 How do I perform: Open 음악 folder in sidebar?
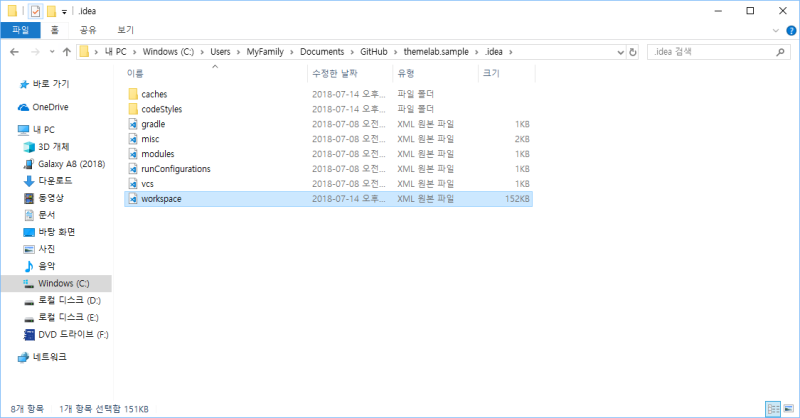(x=46, y=266)
